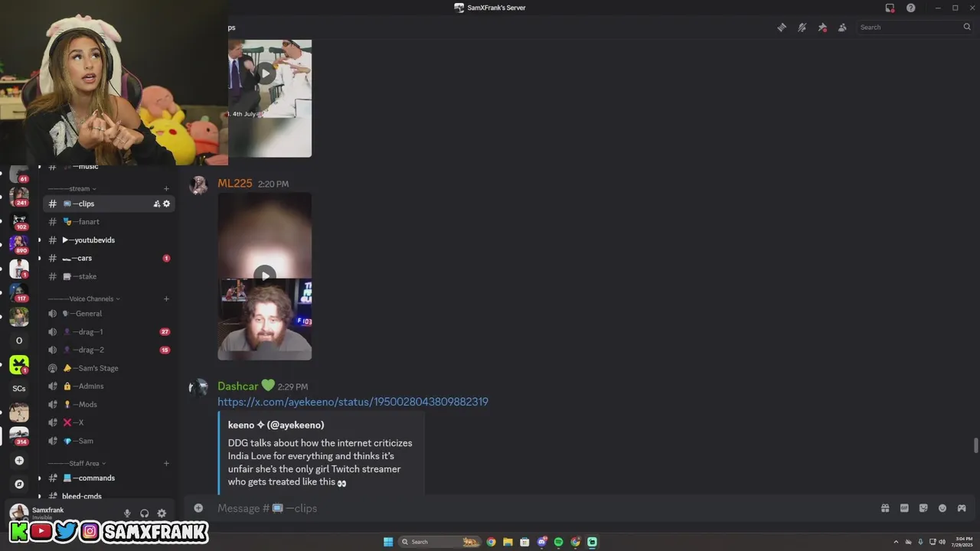Join the X voice channel
The width and height of the screenshot is (980, 551).
click(107, 422)
